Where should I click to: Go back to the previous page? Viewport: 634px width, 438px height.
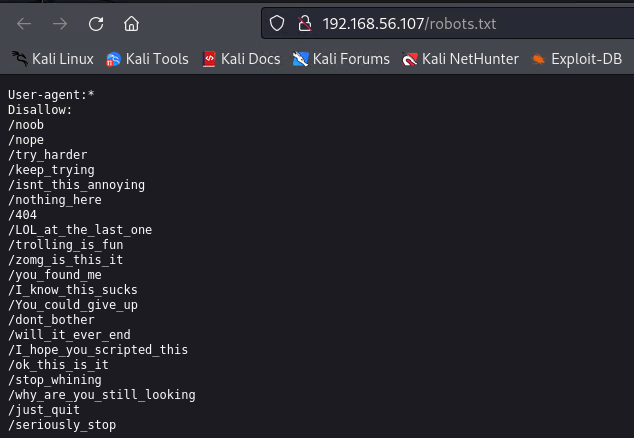point(25,23)
